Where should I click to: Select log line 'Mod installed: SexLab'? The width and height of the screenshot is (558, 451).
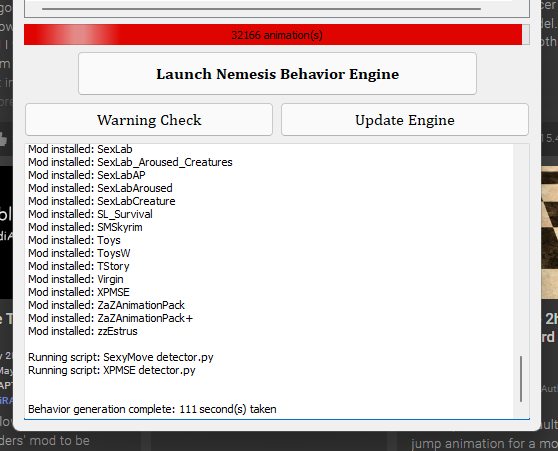click(80, 149)
